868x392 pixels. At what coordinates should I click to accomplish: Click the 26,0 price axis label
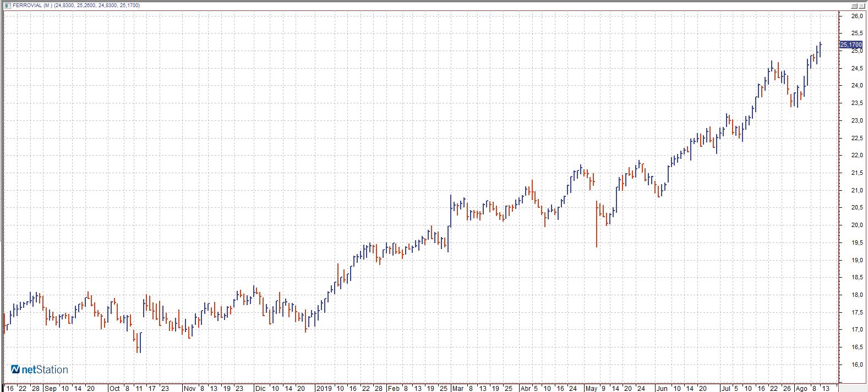coord(857,16)
